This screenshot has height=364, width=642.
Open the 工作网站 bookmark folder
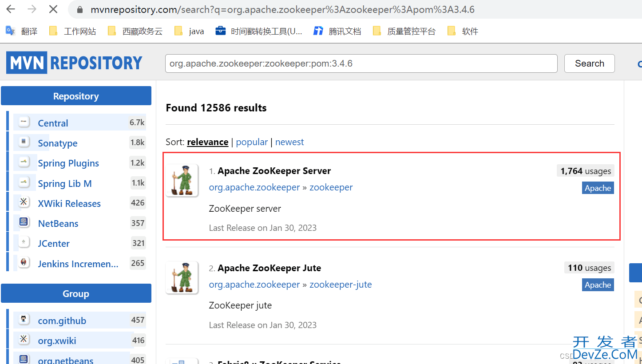coord(72,31)
